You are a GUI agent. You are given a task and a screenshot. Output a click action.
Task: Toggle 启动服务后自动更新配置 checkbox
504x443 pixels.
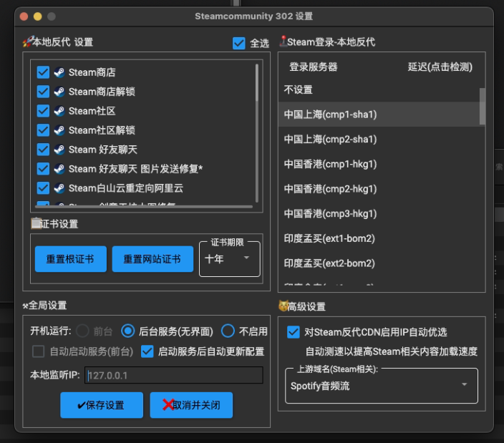pyautogui.click(x=147, y=351)
